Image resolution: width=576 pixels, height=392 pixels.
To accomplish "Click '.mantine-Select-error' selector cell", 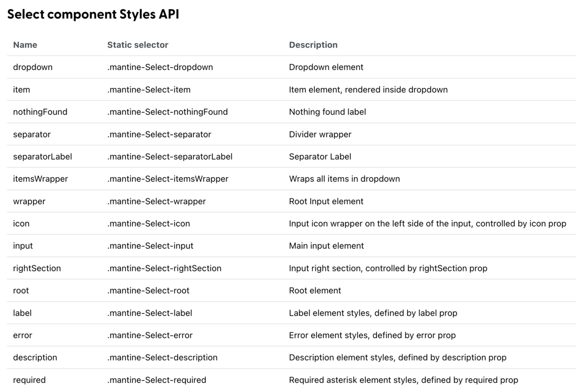I will point(150,335).
